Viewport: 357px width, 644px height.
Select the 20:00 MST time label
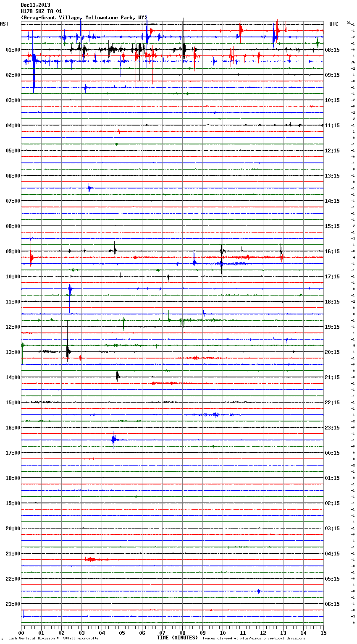(13, 529)
